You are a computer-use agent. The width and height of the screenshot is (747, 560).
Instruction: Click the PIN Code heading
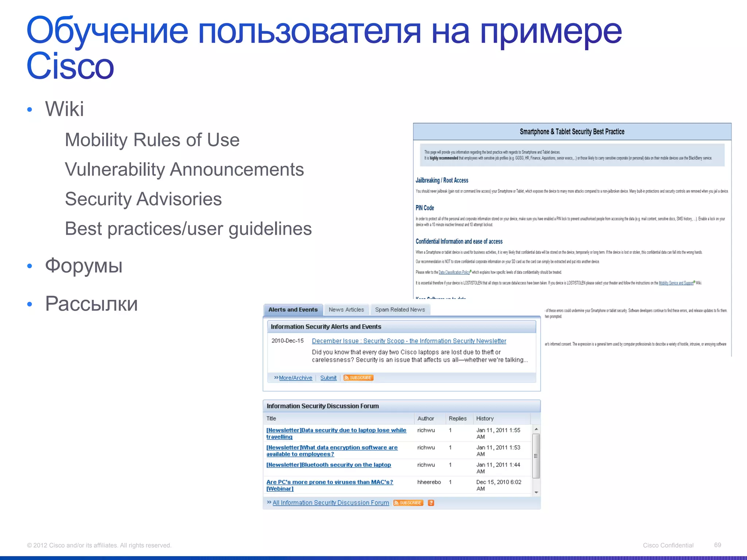tap(425, 208)
